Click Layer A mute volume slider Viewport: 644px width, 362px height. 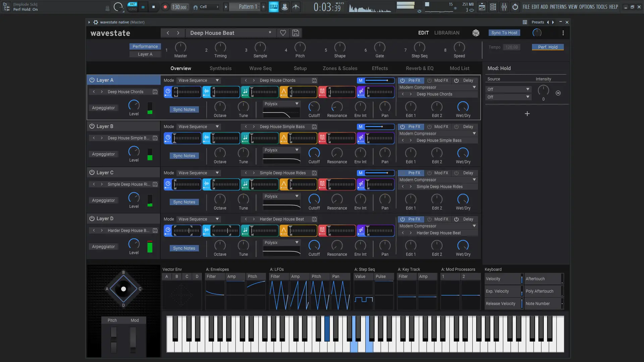click(x=379, y=80)
